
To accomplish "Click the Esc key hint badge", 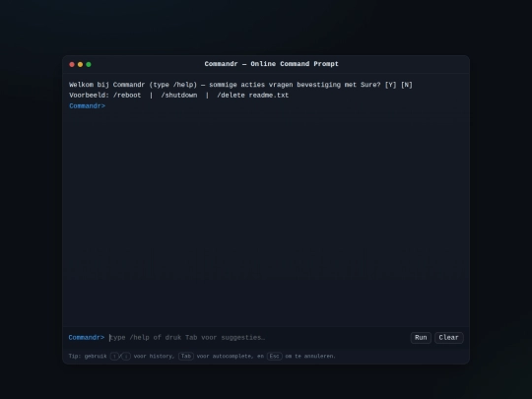I will [275, 357].
